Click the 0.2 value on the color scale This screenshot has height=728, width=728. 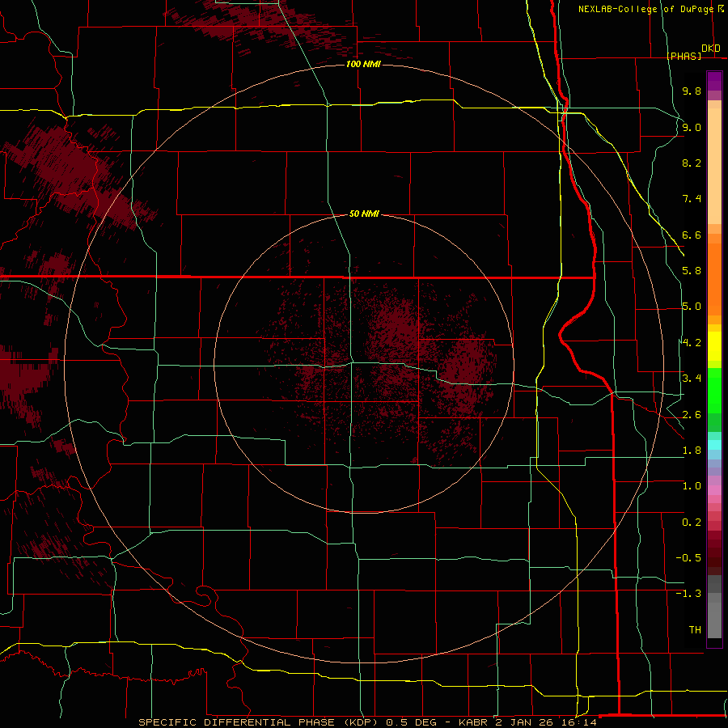pyautogui.click(x=692, y=523)
